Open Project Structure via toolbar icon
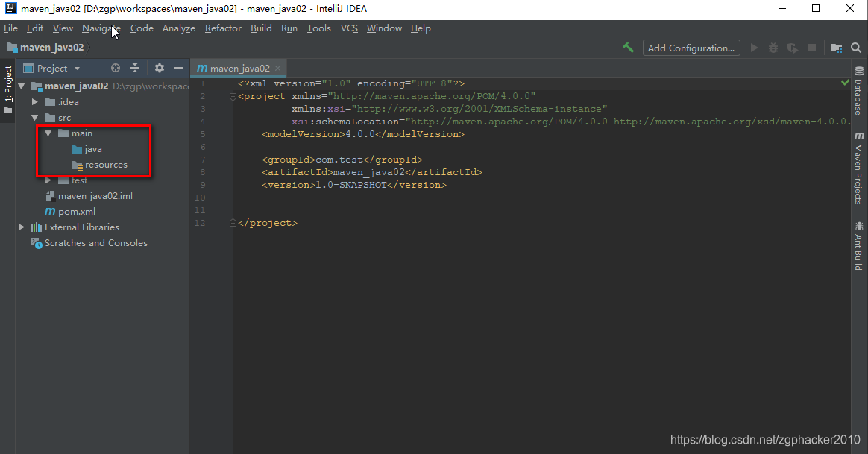868x454 pixels. pos(837,48)
